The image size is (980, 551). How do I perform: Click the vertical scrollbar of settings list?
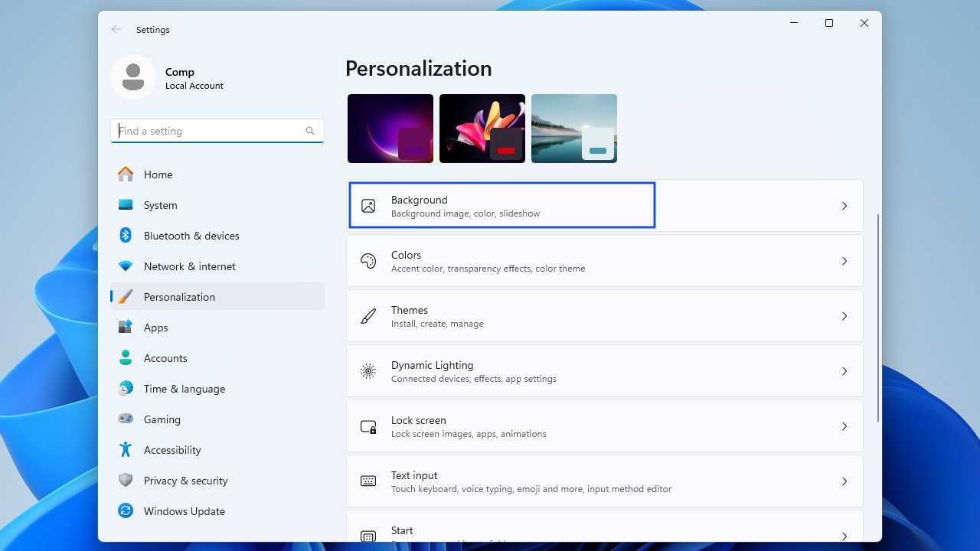pos(877,318)
